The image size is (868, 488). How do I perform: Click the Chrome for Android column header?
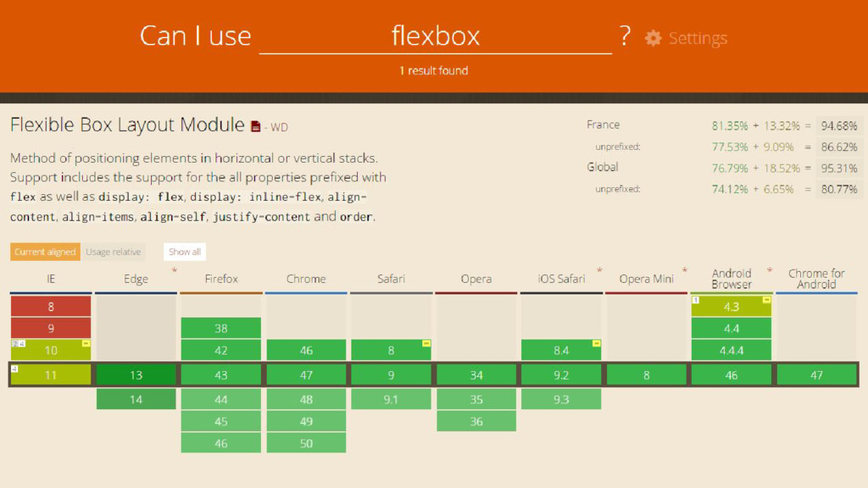click(x=816, y=279)
